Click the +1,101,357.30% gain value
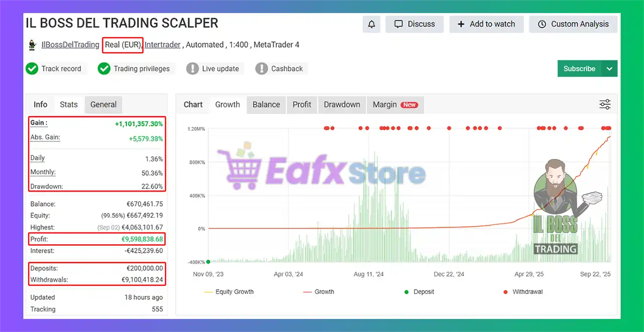This screenshot has width=644, height=332. (139, 124)
